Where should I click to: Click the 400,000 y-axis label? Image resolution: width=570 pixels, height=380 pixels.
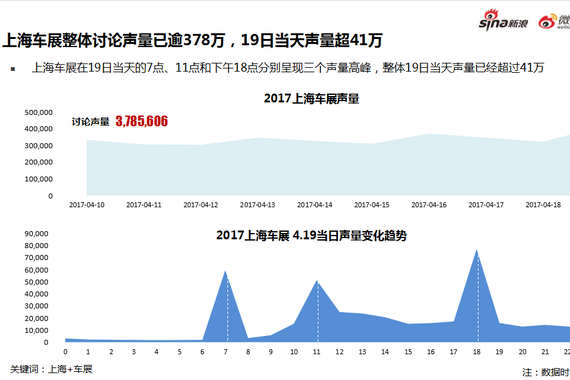coord(39,129)
